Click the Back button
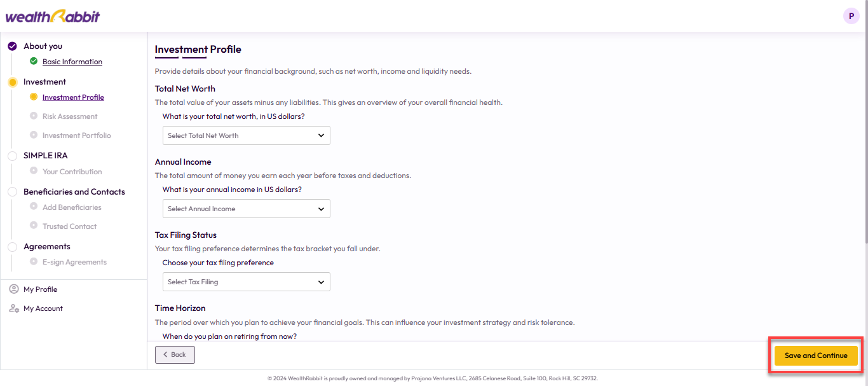 tap(175, 354)
